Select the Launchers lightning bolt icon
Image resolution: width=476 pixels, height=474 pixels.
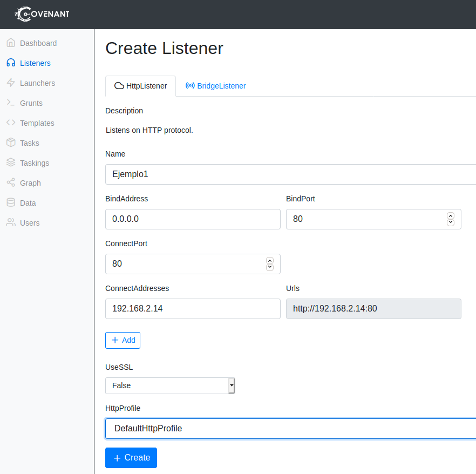(11, 83)
